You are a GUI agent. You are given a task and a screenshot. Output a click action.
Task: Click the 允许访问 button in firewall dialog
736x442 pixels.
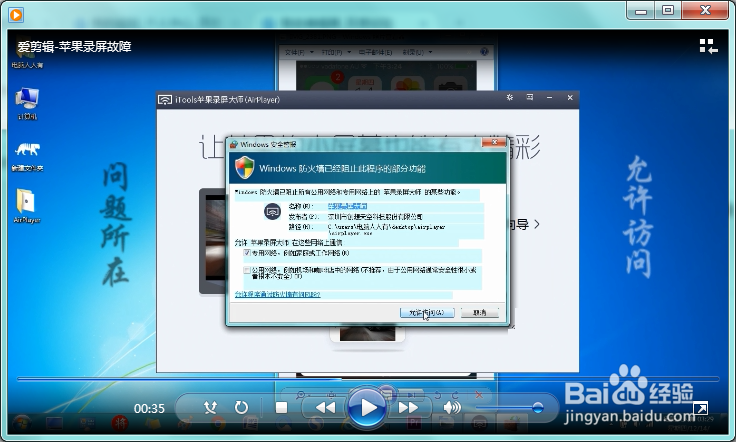pos(427,312)
